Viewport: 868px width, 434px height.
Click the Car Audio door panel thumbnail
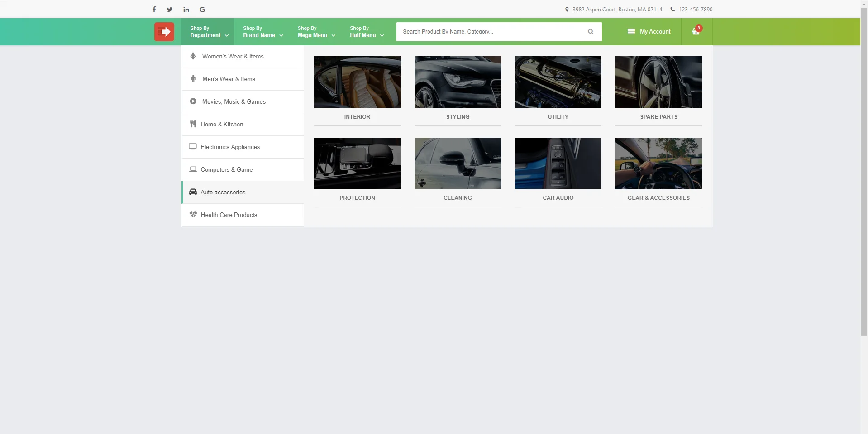pos(558,163)
